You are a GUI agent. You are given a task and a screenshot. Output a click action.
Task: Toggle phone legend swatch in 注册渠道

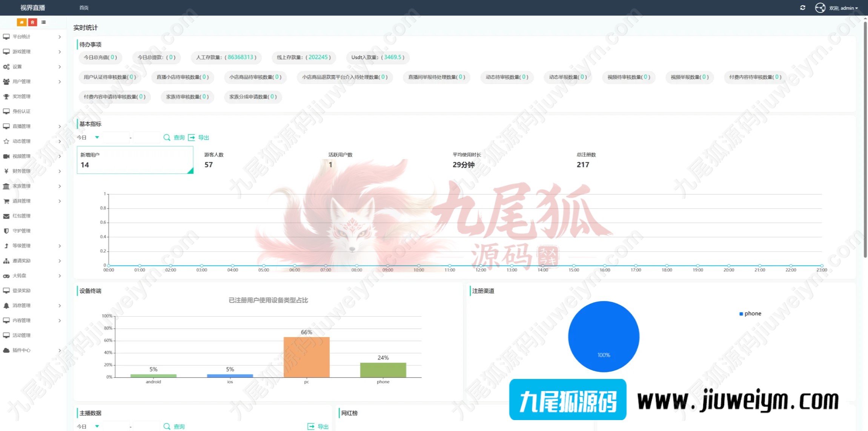tap(741, 314)
